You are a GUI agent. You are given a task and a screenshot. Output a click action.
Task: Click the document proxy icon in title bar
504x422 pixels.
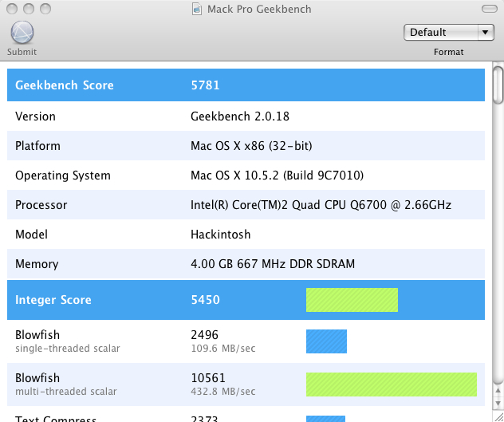[x=198, y=9]
